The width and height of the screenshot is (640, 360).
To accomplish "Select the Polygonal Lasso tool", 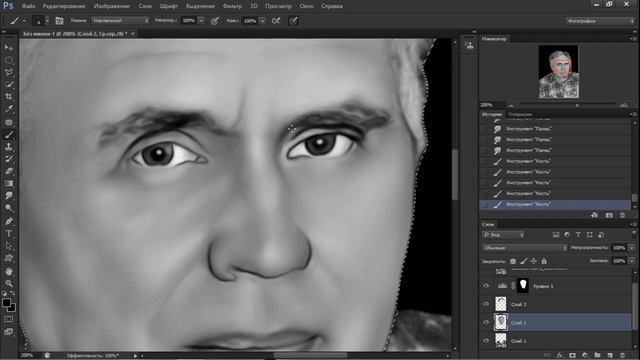I will [9, 72].
